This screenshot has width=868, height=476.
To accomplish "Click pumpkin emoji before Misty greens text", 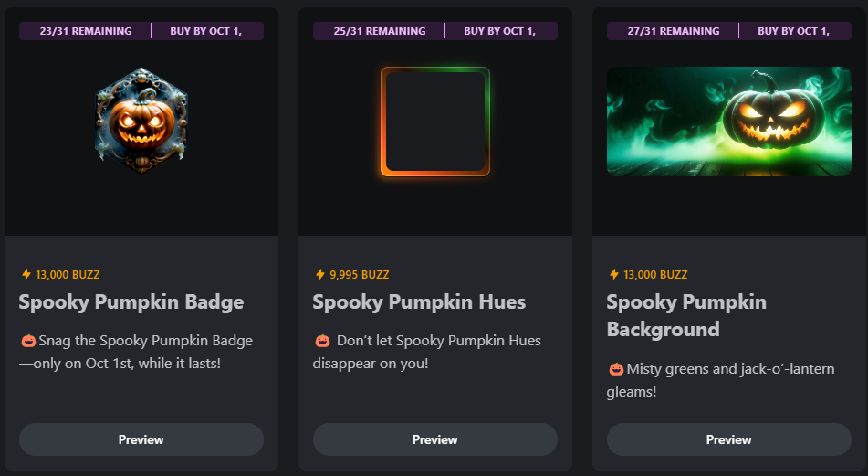I will click(616, 369).
